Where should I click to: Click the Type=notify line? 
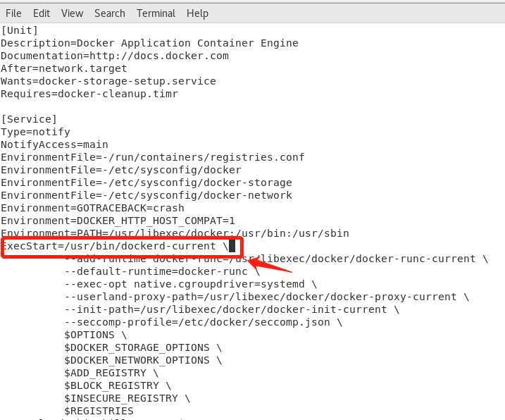(35, 132)
